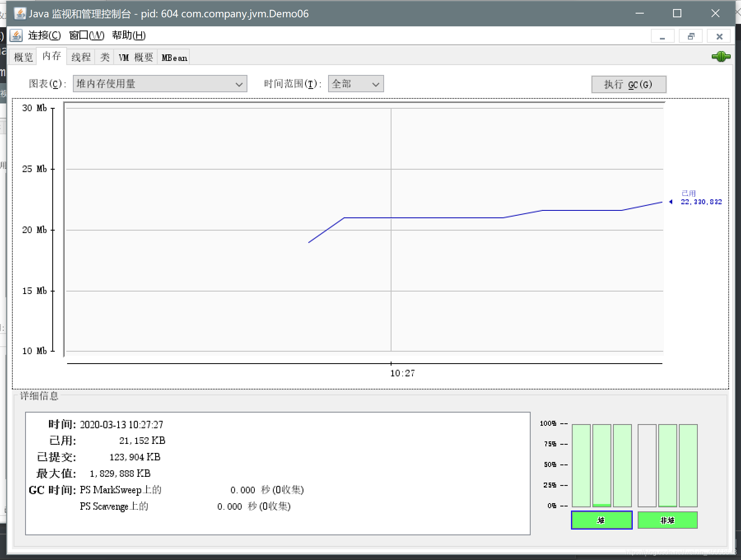
Task: Click the third heap memory pool bar
Action: coord(622,465)
